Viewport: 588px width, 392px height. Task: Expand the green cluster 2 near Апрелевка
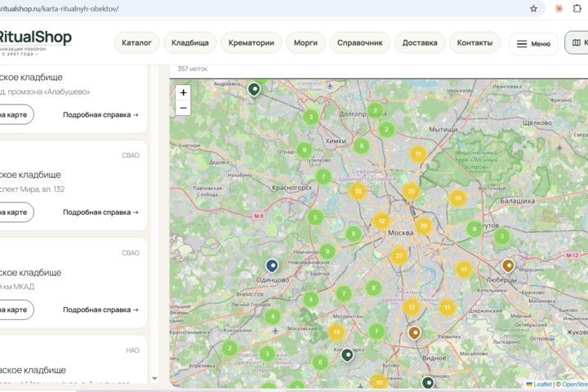click(x=229, y=348)
